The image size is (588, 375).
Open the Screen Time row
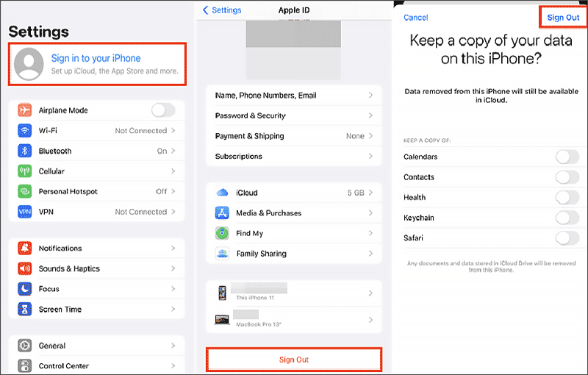(x=97, y=309)
